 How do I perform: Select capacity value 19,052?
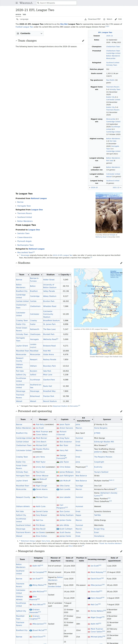(66, 371)
